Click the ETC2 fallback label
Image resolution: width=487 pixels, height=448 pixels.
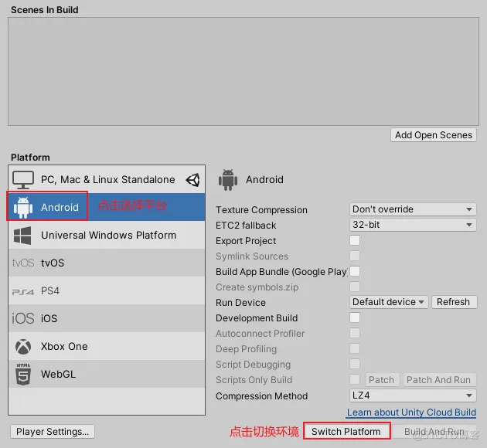[x=246, y=226]
